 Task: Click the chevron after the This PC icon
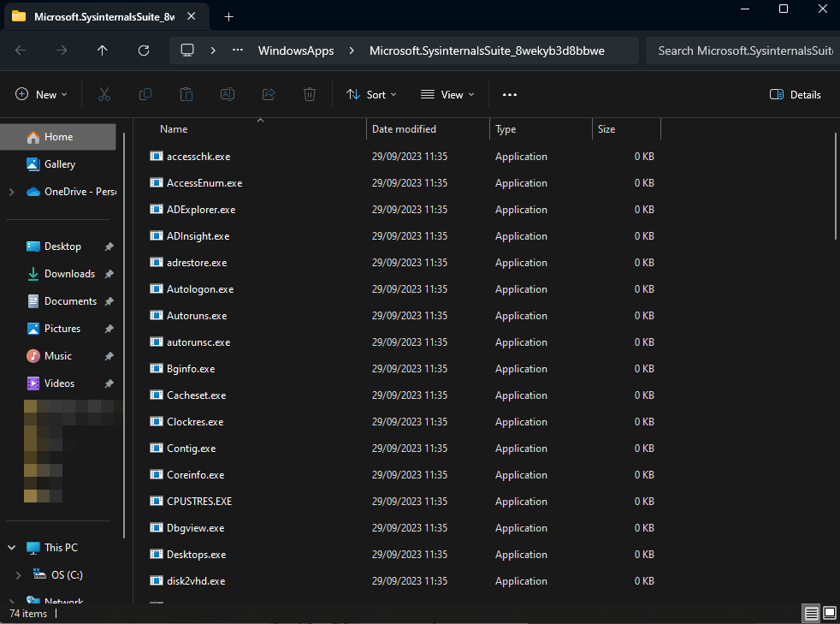coord(213,51)
